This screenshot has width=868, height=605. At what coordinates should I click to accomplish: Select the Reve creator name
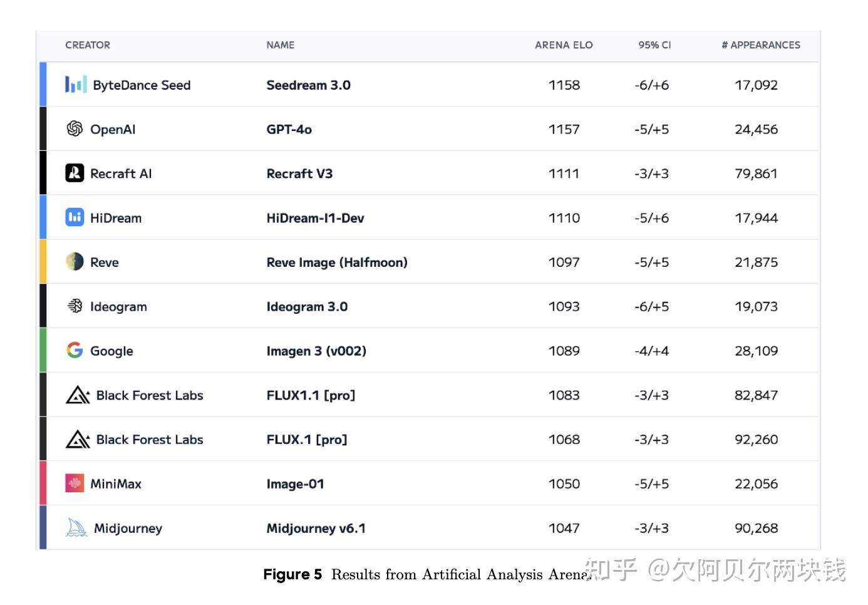tap(105, 262)
